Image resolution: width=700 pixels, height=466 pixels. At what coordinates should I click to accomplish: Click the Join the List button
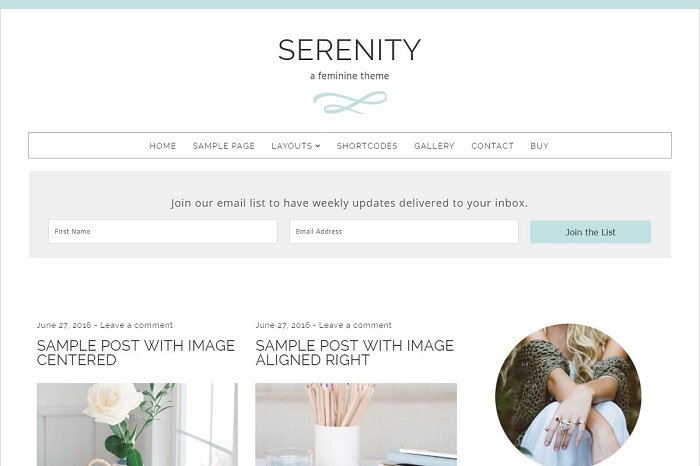click(x=590, y=232)
